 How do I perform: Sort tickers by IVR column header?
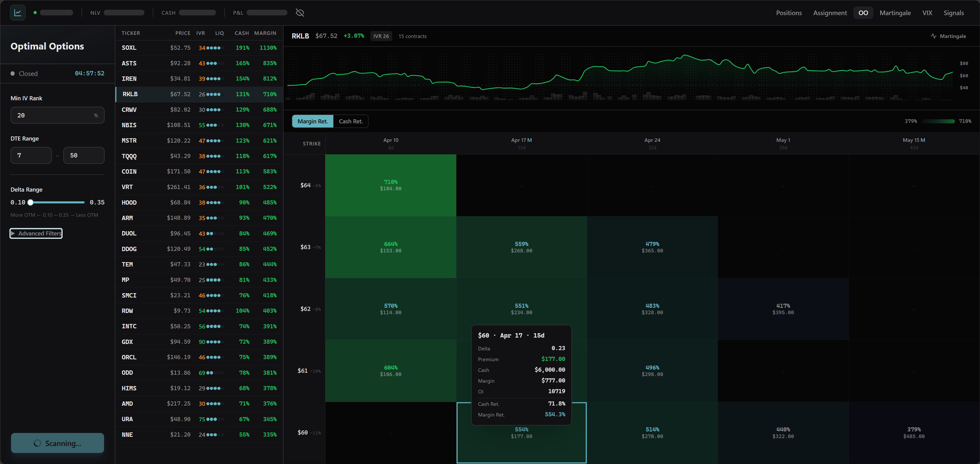200,33
